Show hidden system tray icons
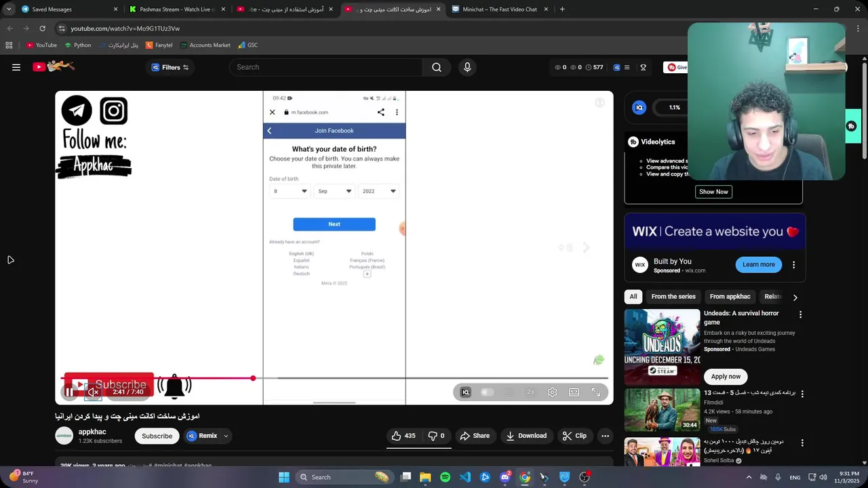 pos(749,477)
